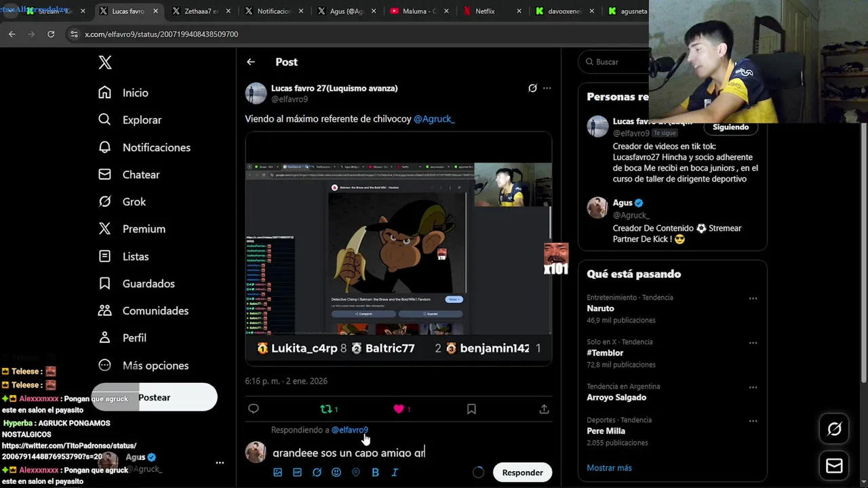Click Mostrar más under trends
The width and height of the screenshot is (868, 488).
[609, 468]
